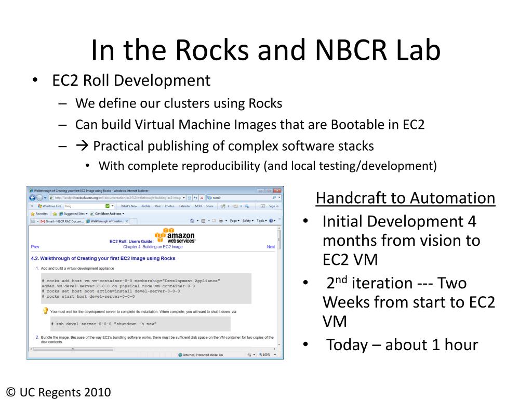Click the Chapter 4. Building an EC2 Image link
The width and height of the screenshot is (532, 399).
[x=153, y=247]
